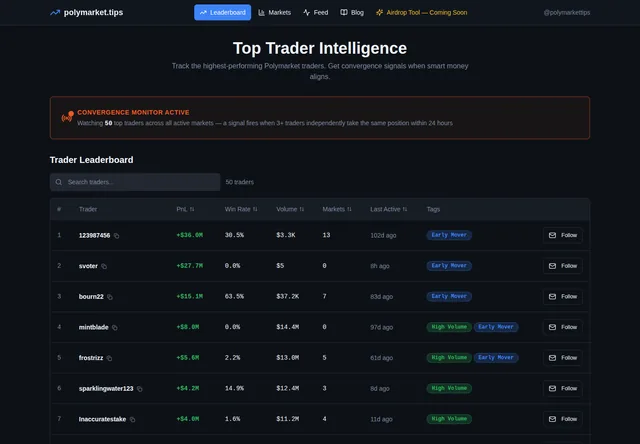This screenshot has width=640, height=444.
Task: Click the search magnifier icon
Action: click(59, 182)
